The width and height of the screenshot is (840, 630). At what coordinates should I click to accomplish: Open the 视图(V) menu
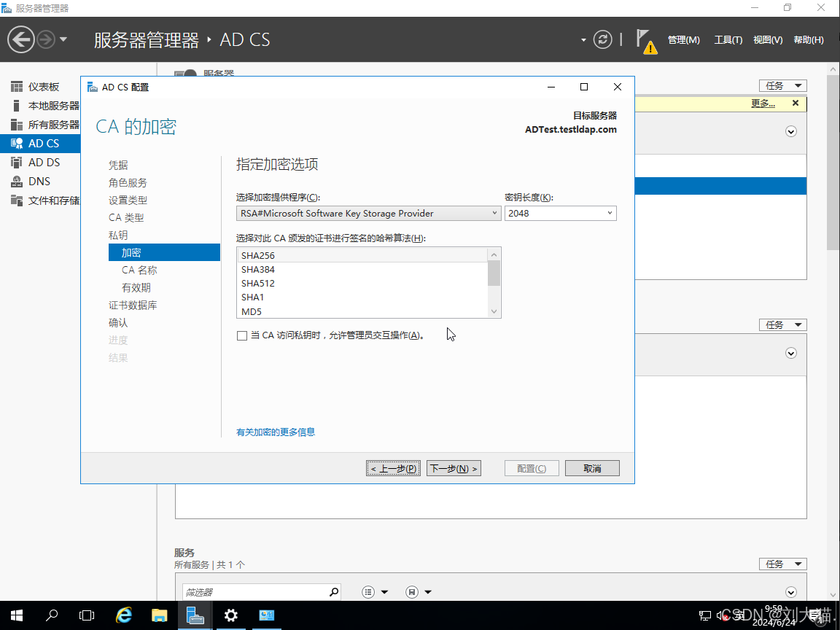pos(768,39)
